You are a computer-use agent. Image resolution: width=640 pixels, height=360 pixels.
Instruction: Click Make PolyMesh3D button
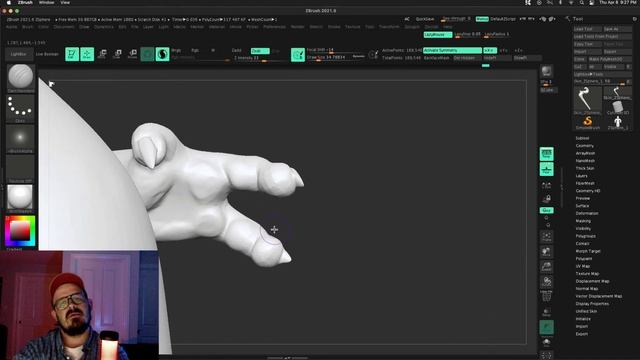(610, 59)
